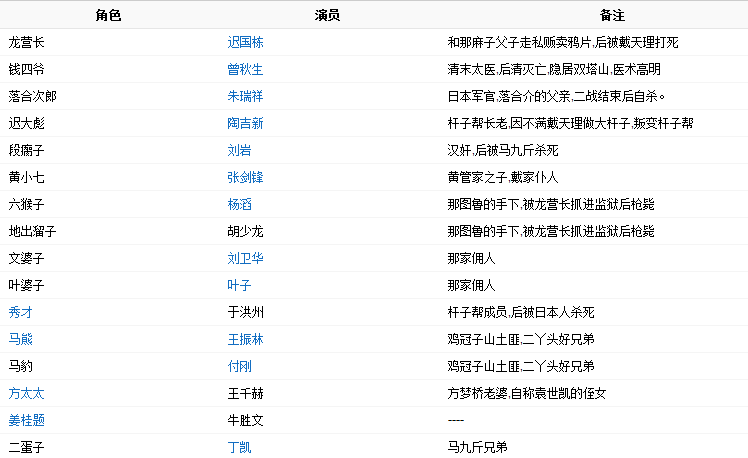Screen dimensions: 748x458
Task: Open the 方太太 character page
Action: (x=26, y=394)
